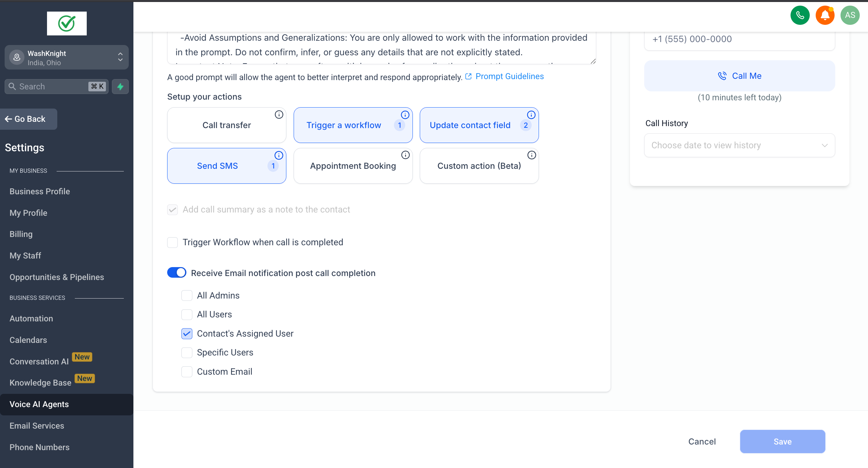Expand the WashKnight account switcher
Image resolution: width=868 pixels, height=468 pixels.
pyautogui.click(x=67, y=58)
